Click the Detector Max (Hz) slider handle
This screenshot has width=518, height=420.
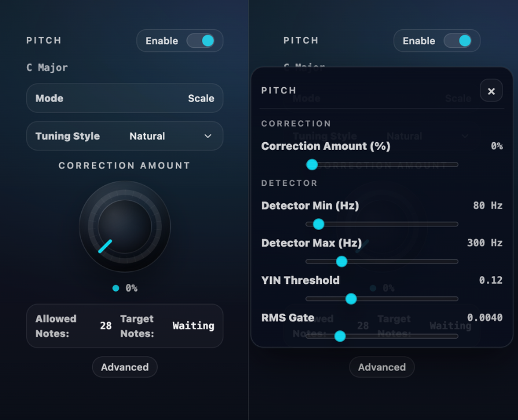pos(341,261)
